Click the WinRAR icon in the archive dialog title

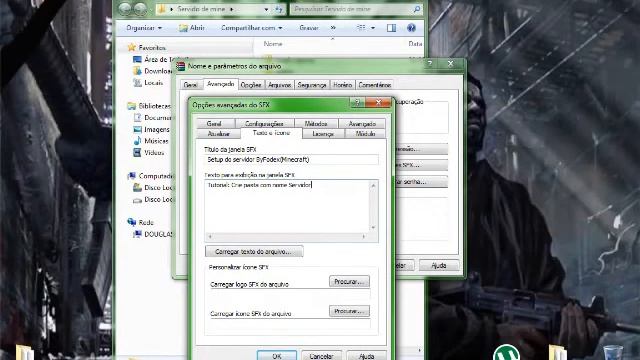tap(180, 66)
